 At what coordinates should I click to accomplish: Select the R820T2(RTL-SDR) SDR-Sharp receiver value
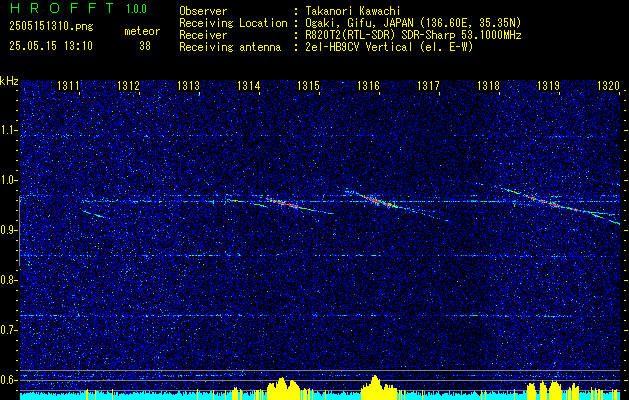click(413, 35)
